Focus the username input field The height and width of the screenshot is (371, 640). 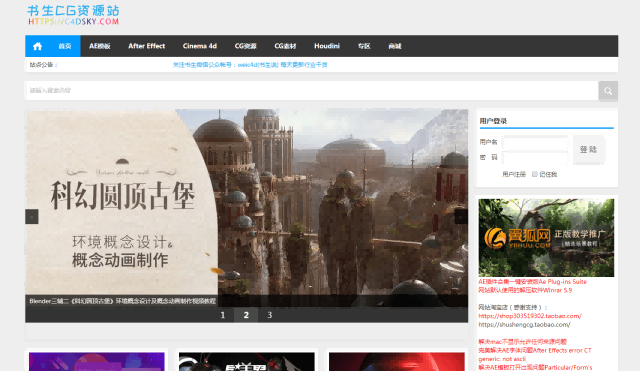click(x=535, y=142)
